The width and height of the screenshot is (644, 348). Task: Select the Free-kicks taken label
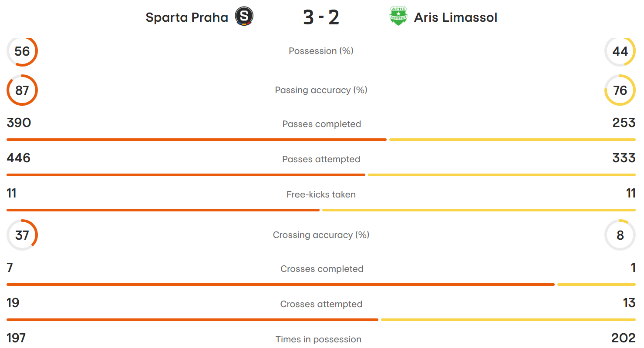[321, 194]
